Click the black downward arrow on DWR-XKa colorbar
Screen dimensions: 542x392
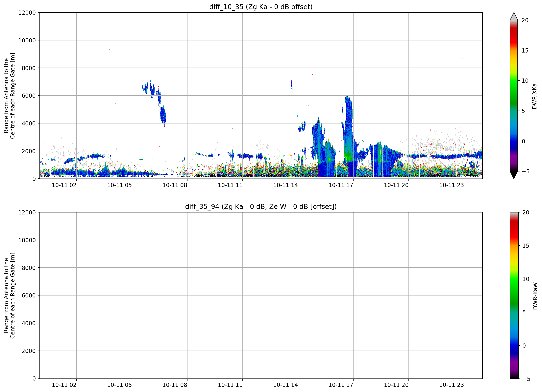[514, 175]
